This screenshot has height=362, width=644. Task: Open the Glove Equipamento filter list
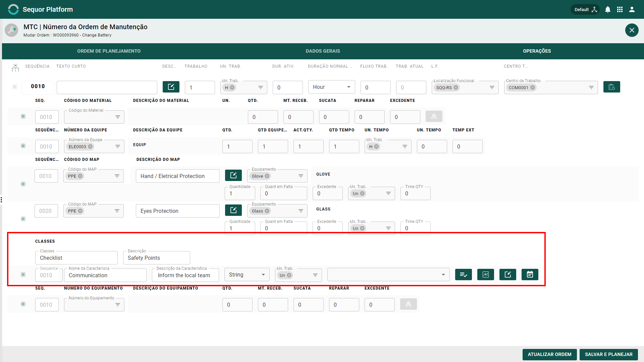[x=301, y=176]
